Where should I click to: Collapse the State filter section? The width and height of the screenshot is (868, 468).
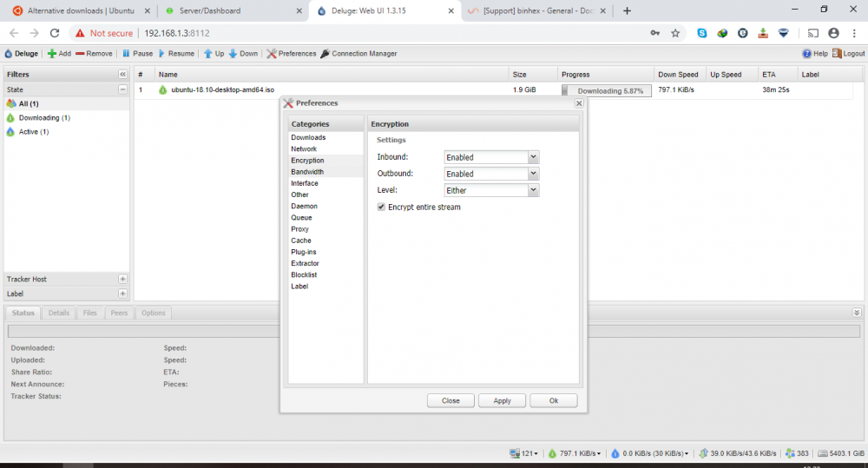(122, 89)
